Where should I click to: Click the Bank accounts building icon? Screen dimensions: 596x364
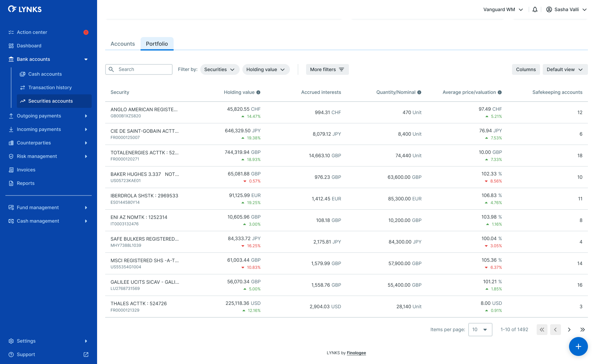point(11,59)
